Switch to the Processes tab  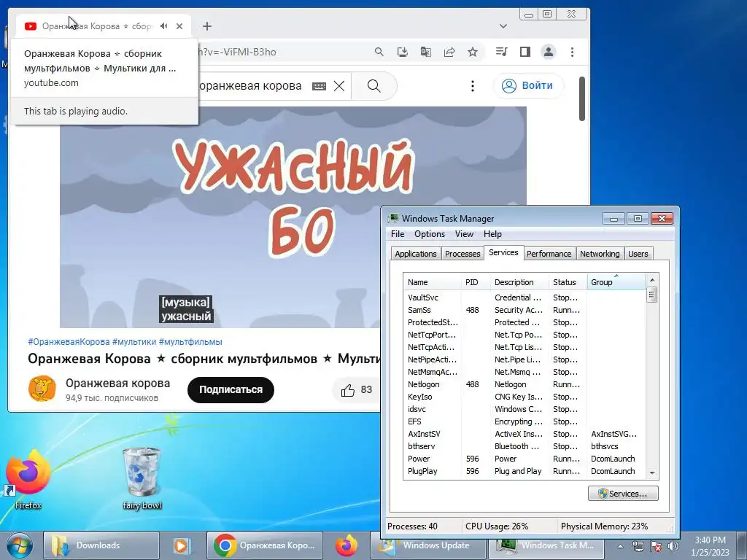point(462,254)
